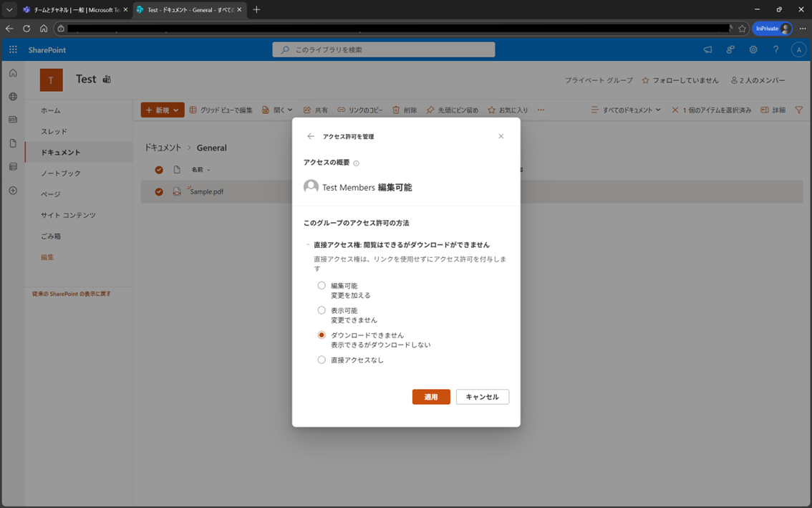
Task: Select the ダウンロードできません radio option
Action: (322, 335)
